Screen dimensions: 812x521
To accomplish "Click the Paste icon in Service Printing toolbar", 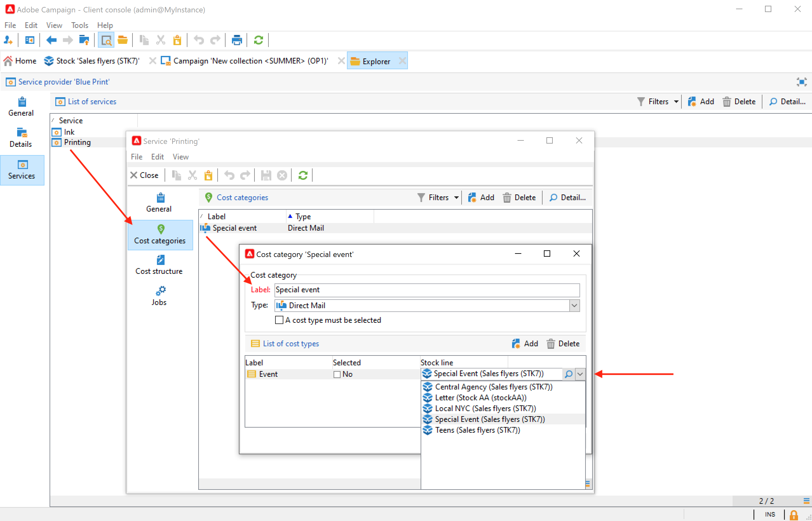I will pos(208,175).
